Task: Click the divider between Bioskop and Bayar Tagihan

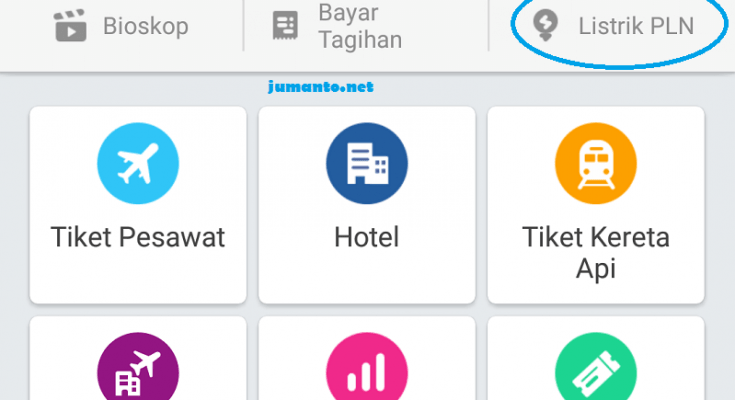Action: click(244, 25)
